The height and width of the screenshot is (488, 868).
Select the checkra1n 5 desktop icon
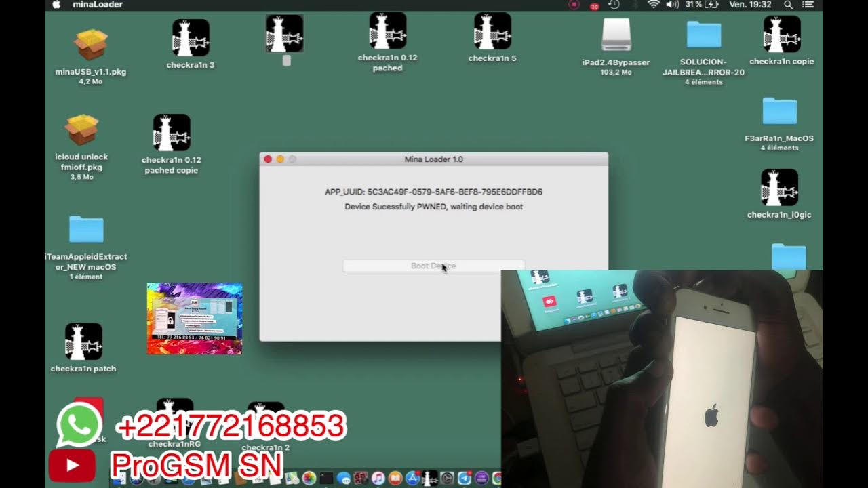(x=492, y=30)
